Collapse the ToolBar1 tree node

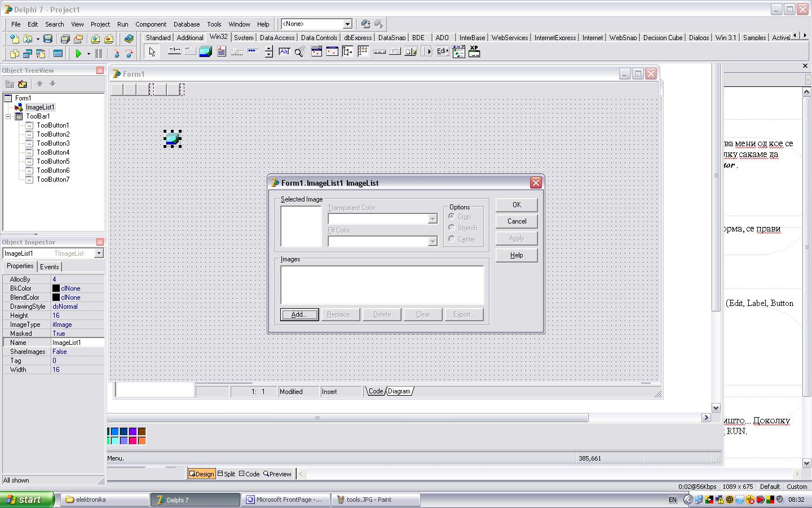(x=8, y=116)
